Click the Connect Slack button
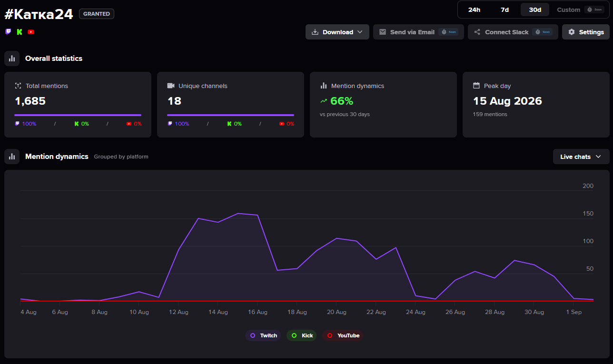Screen dimensions: 613x364 coord(513,32)
